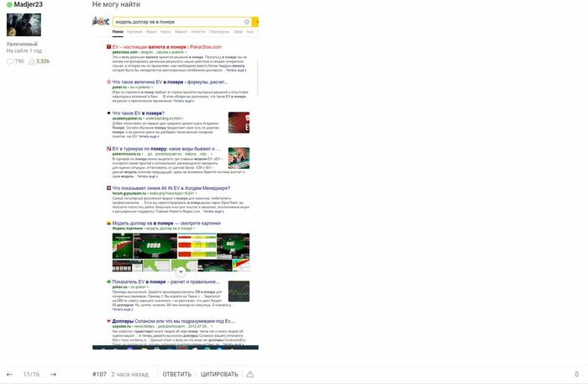Click the red heart favicon of Доллары Склански
The image size is (588, 384).
tap(108, 321)
